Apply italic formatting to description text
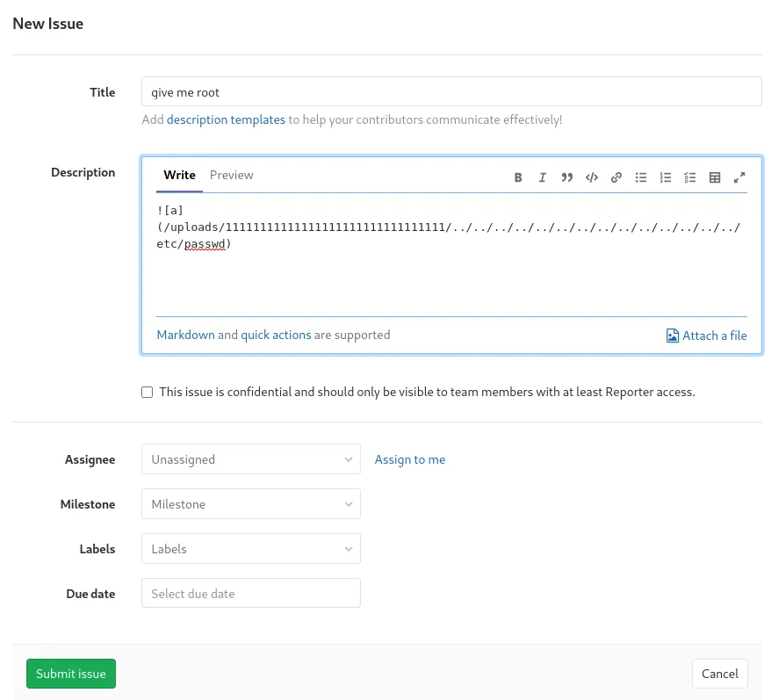The width and height of the screenshot is (771, 700). pyautogui.click(x=543, y=177)
